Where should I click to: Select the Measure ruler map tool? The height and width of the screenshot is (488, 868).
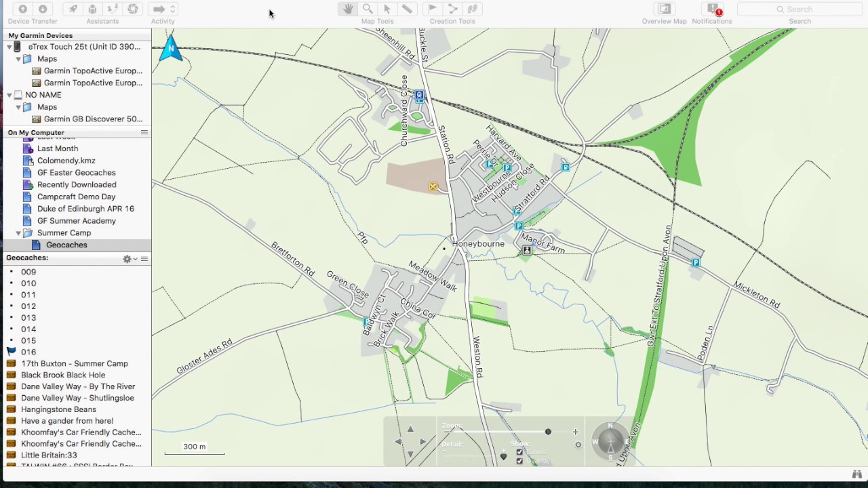click(x=407, y=9)
